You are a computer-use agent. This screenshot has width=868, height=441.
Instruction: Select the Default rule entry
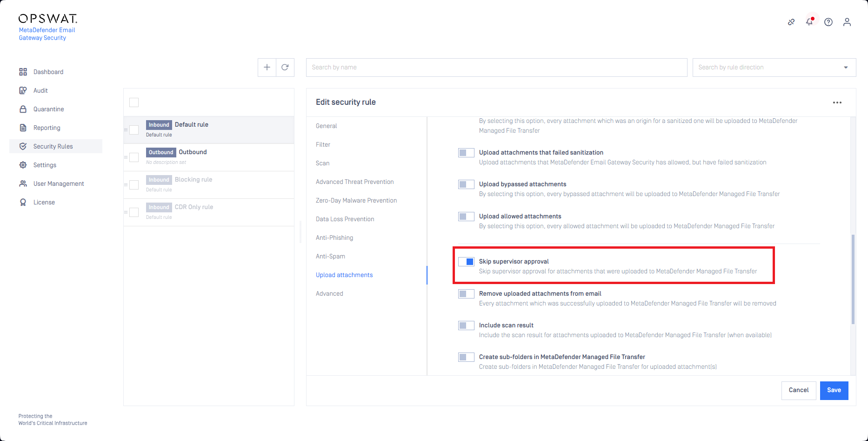pyautogui.click(x=209, y=130)
